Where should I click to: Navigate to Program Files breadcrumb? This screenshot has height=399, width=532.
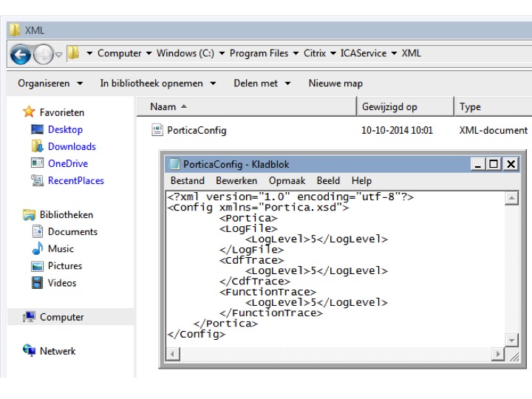pyautogui.click(x=259, y=53)
